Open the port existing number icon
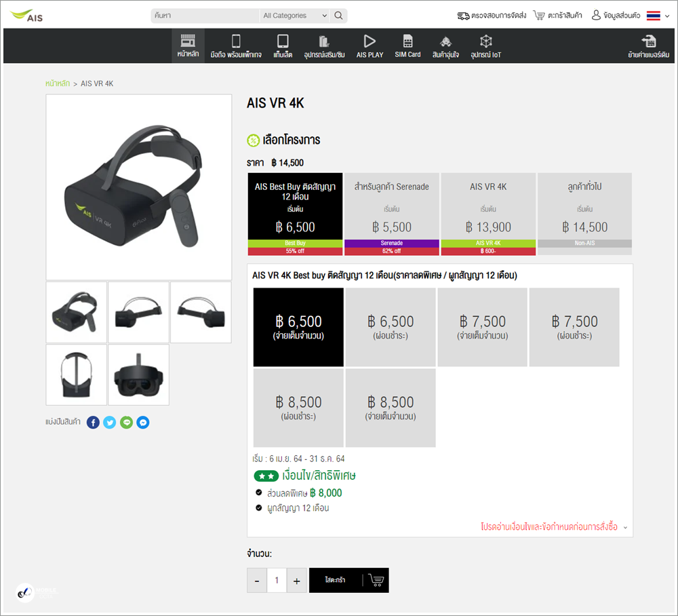Viewport: 678px width, 616px height. pyautogui.click(x=649, y=41)
